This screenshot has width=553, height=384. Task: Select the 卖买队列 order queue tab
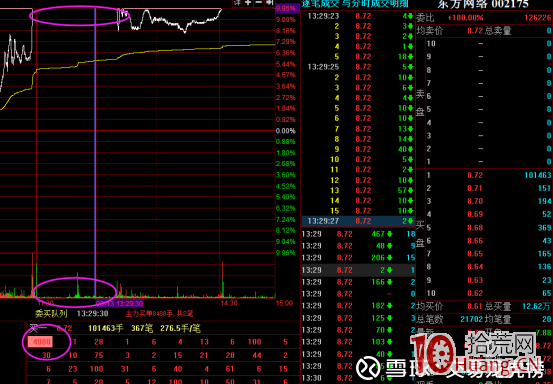pyautogui.click(x=51, y=313)
